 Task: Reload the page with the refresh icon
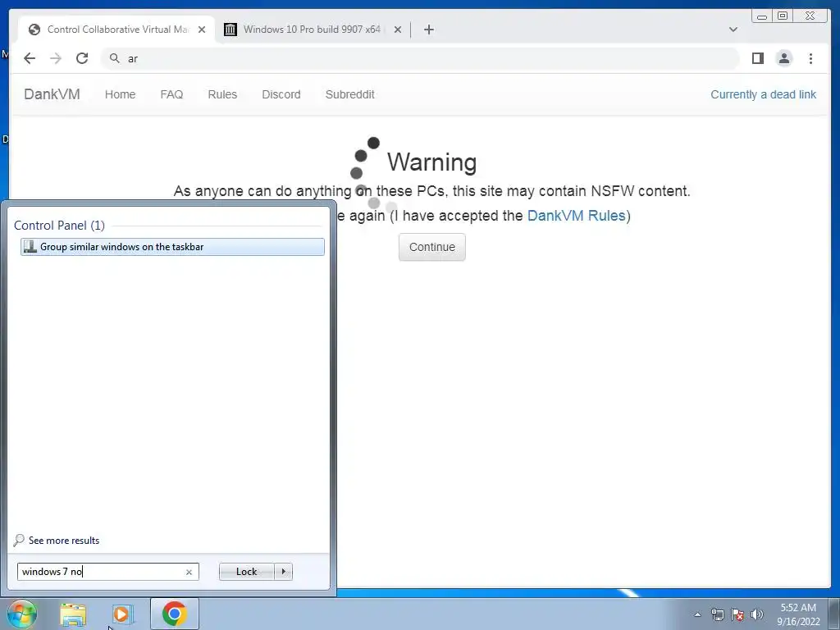82,58
